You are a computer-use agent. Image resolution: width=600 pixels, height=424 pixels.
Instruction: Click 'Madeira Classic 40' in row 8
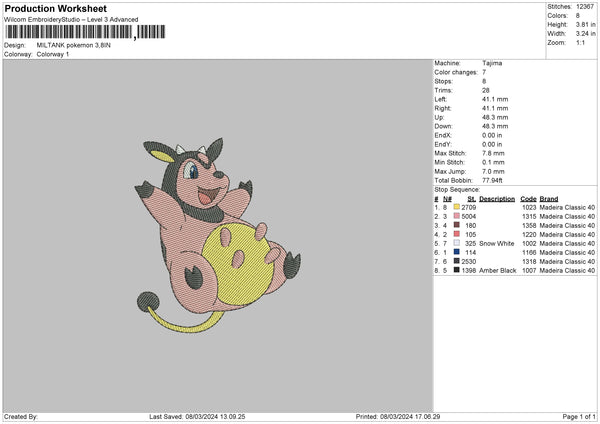[x=567, y=270]
